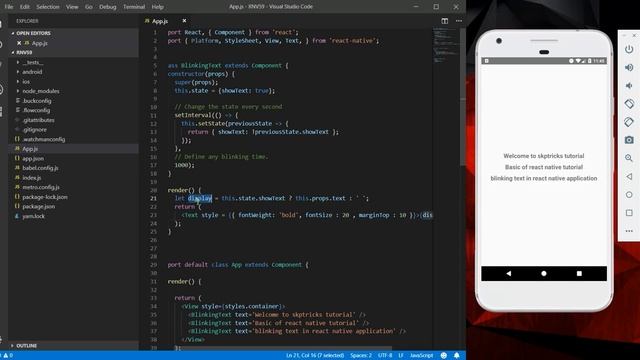Open the package-lock.json file
This screenshot has height=360, width=640.
pos(45,197)
